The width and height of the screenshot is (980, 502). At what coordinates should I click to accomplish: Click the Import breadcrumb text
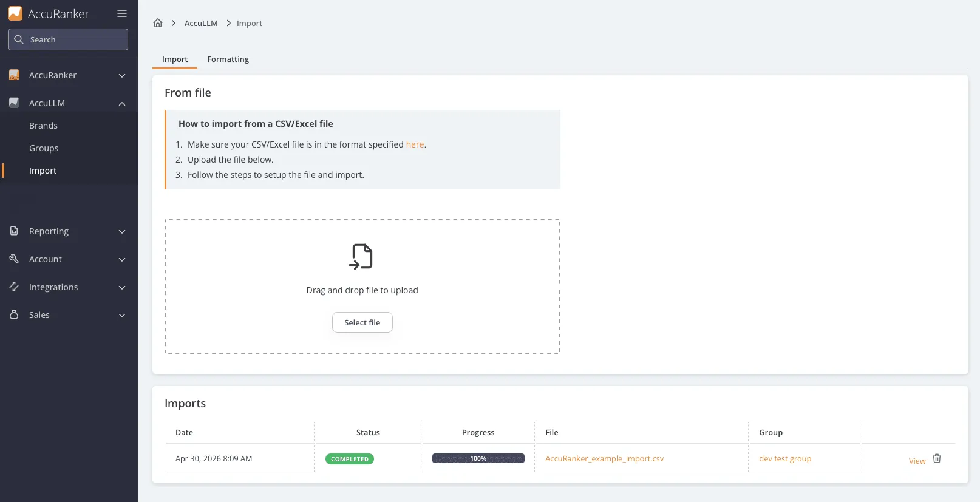pyautogui.click(x=250, y=23)
